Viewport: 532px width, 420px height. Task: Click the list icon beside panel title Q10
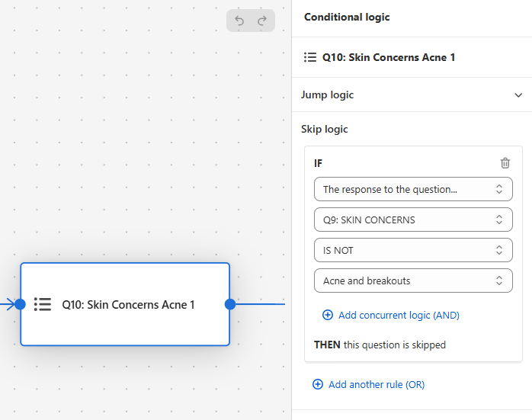pyautogui.click(x=310, y=57)
